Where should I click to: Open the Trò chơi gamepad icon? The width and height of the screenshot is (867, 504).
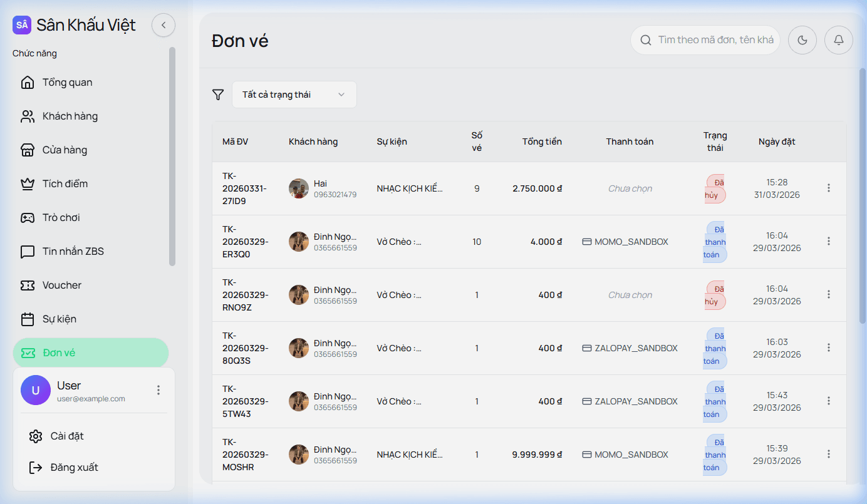pyautogui.click(x=28, y=218)
